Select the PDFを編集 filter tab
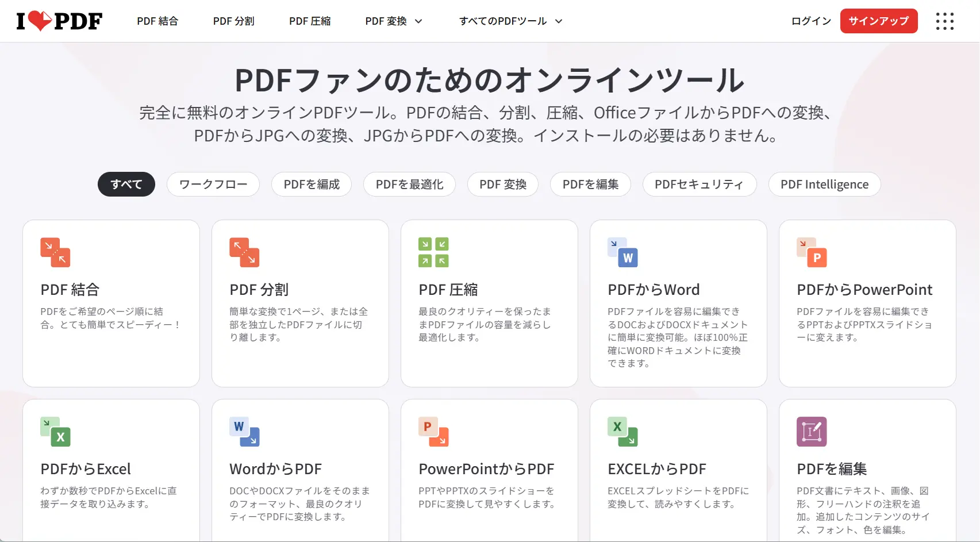 [x=590, y=184]
